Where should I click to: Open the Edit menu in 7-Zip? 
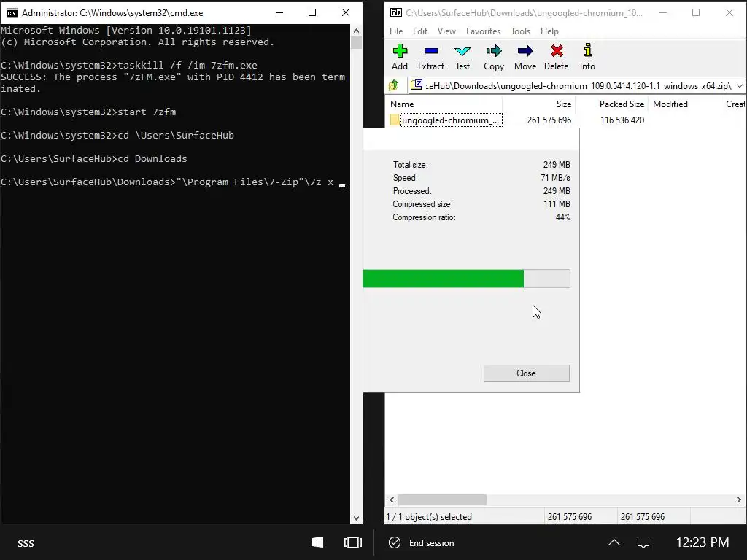coord(419,31)
